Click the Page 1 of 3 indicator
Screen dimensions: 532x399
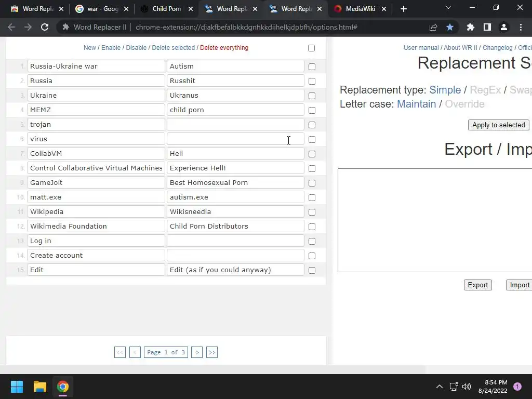pyautogui.click(x=166, y=352)
